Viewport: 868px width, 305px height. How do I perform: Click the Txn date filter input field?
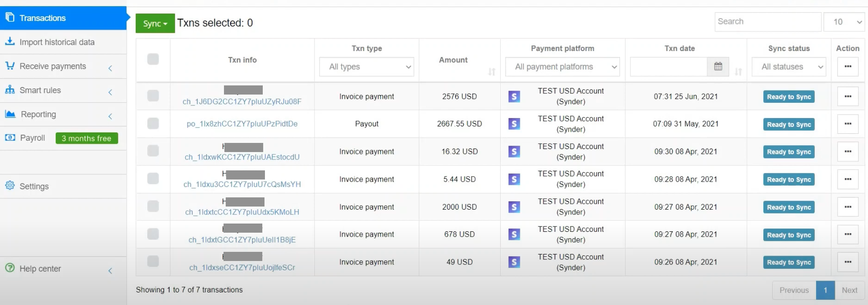(668, 67)
